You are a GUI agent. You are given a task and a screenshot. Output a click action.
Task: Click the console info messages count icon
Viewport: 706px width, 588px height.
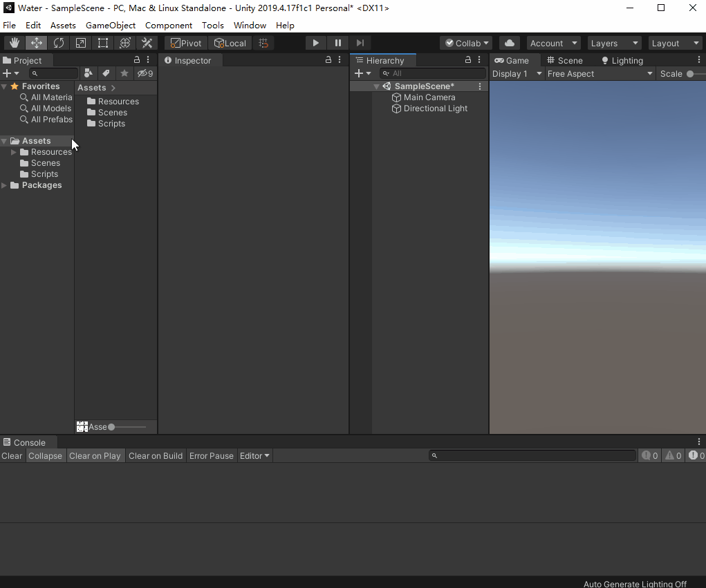650,456
